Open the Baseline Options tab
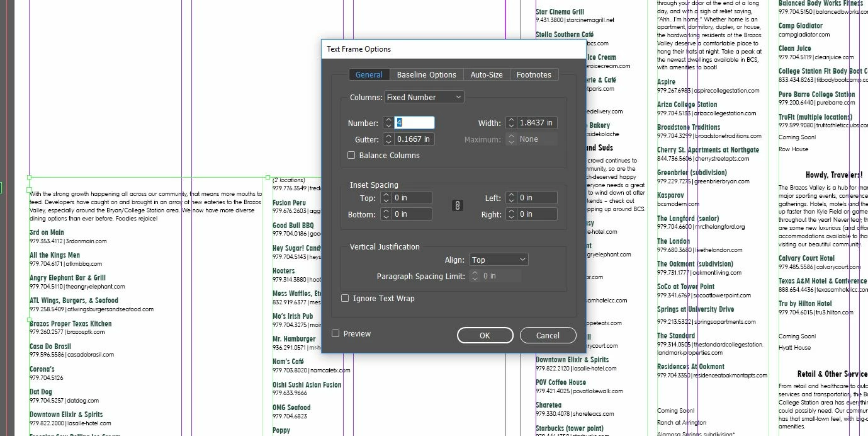 pos(426,74)
